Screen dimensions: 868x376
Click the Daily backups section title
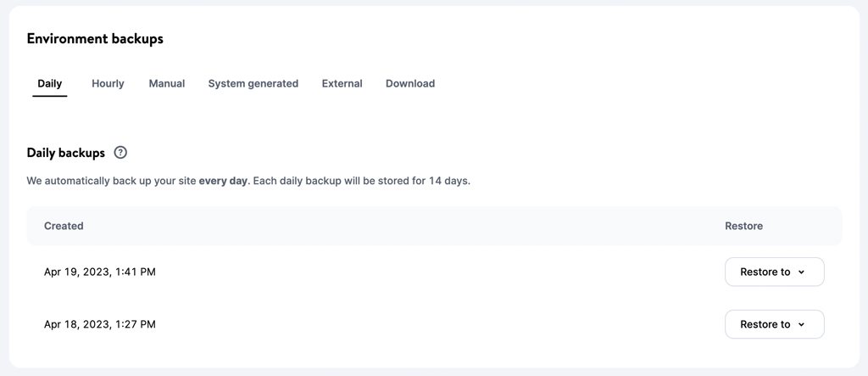[66, 153]
